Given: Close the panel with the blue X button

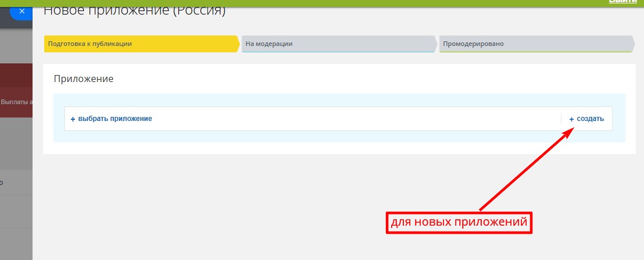Looking at the screenshot, I should (22, 11).
